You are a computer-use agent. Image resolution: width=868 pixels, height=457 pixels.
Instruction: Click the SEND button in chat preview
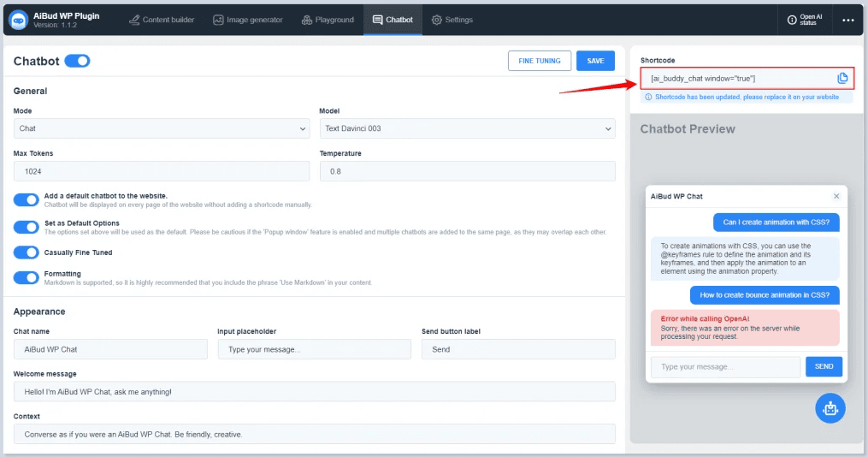[824, 366]
